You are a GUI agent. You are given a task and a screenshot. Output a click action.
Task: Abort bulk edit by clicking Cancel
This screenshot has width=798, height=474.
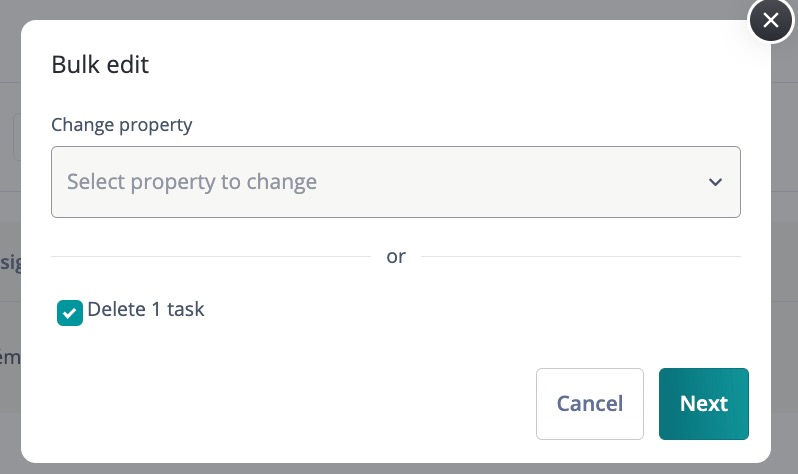[x=589, y=404]
